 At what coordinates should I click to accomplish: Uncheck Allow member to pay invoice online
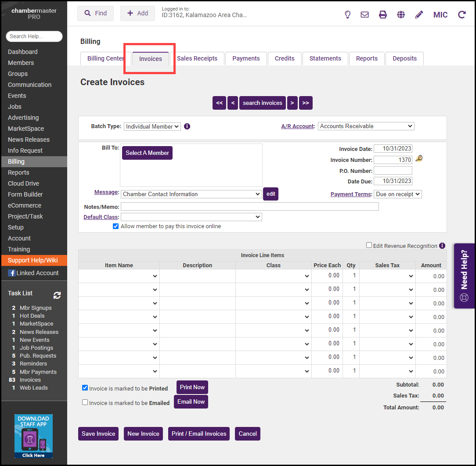[116, 226]
